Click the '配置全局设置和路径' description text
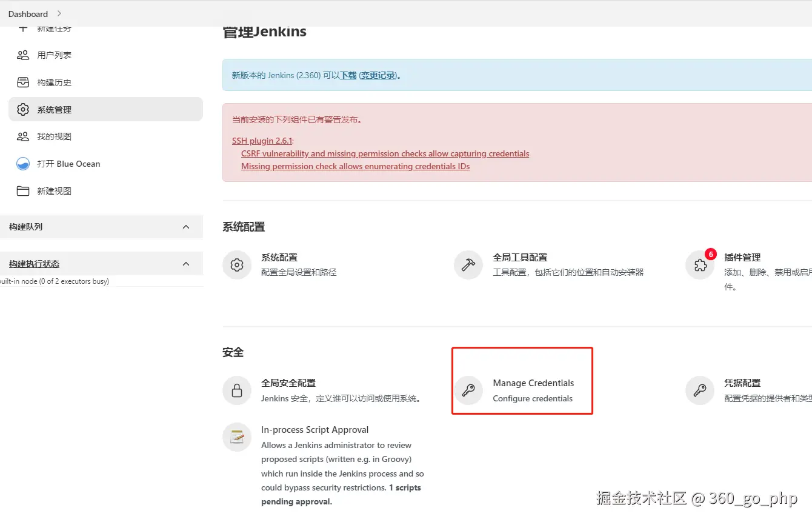This screenshot has width=812, height=522. 299,272
